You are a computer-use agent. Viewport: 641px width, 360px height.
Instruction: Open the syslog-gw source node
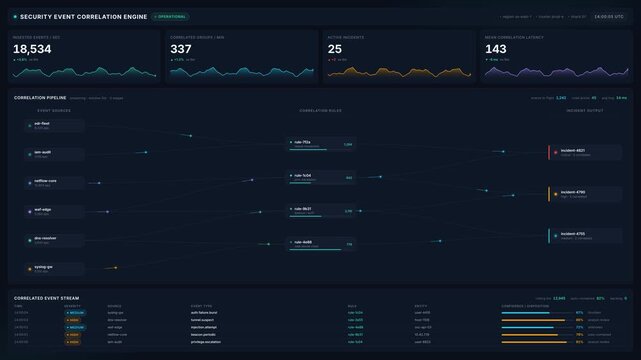(x=54, y=269)
